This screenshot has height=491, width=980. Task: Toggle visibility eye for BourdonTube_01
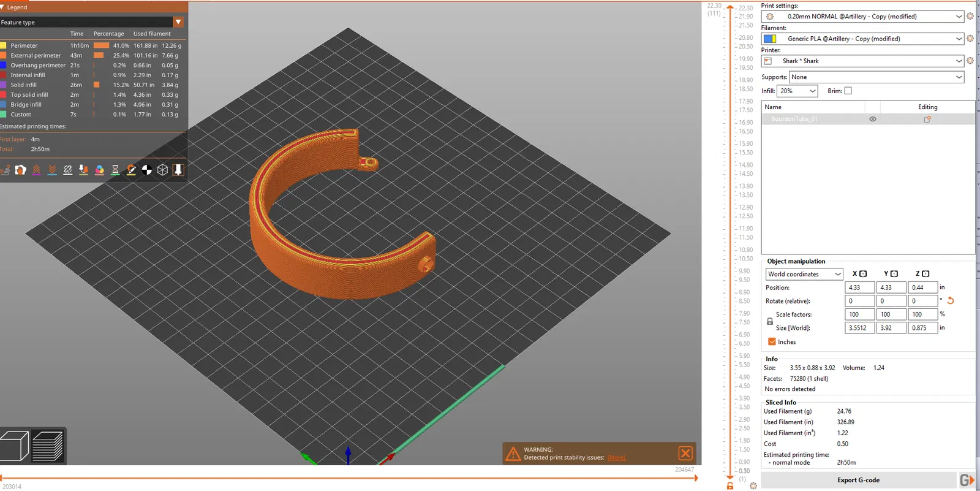[x=873, y=119]
